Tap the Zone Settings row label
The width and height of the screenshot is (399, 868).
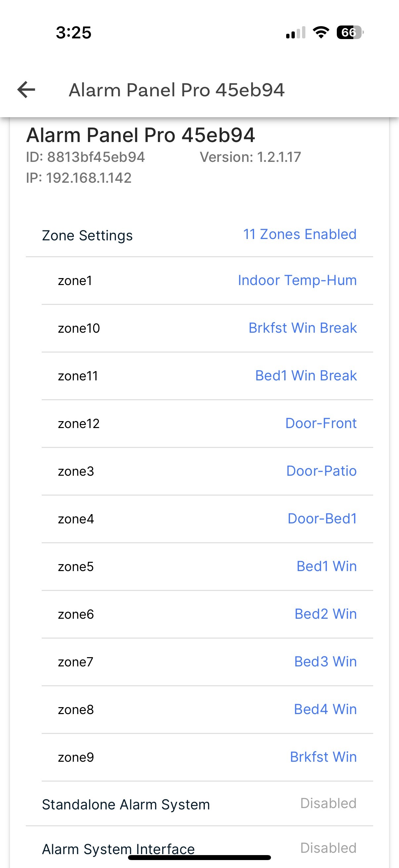[87, 235]
